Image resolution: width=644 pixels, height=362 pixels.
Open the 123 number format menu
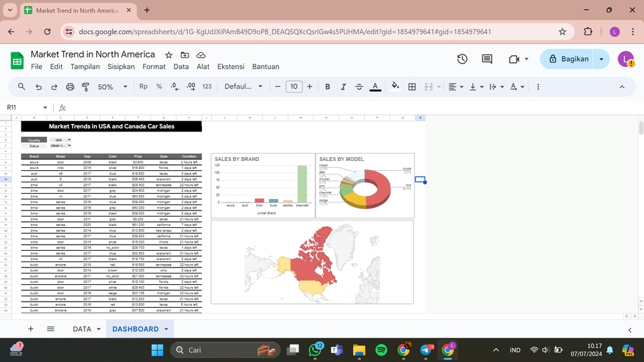tap(207, 86)
